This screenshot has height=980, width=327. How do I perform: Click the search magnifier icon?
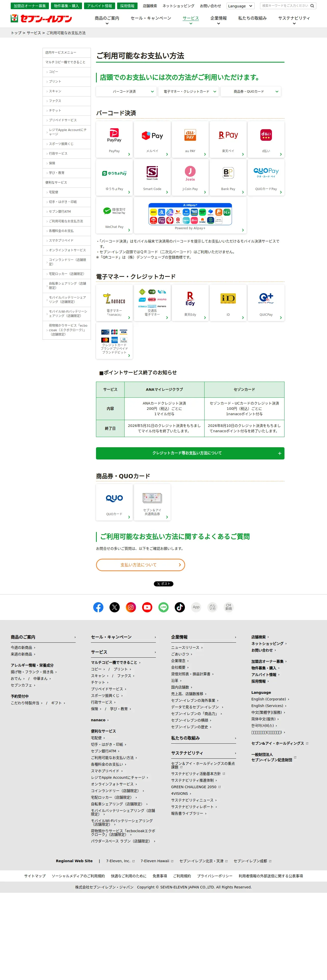coord(312,6)
